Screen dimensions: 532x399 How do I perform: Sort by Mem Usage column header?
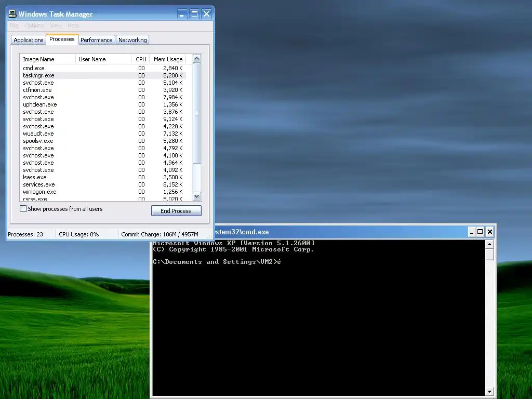168,59
